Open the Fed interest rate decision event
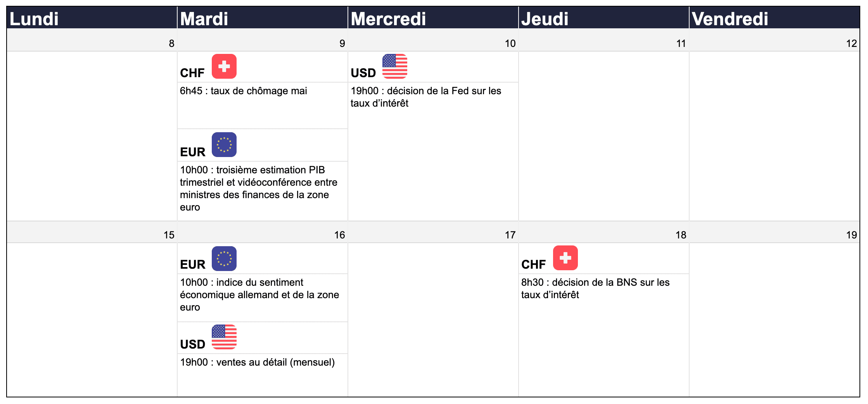 (426, 97)
